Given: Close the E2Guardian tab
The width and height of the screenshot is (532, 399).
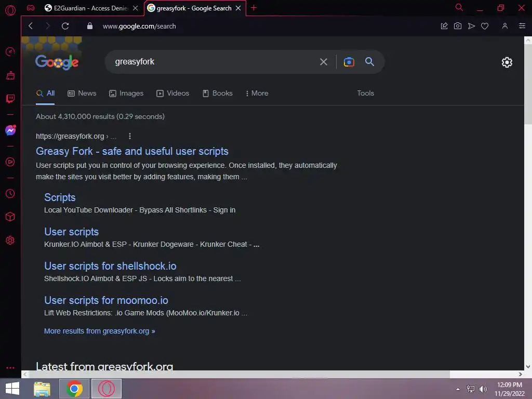Looking at the screenshot, I should [x=135, y=8].
